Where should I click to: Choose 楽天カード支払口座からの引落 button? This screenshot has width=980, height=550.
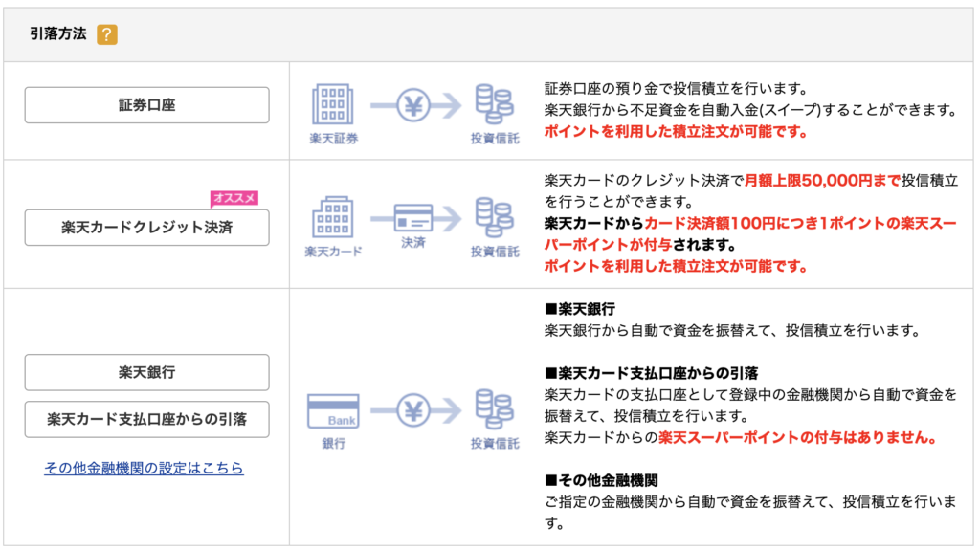point(146,419)
